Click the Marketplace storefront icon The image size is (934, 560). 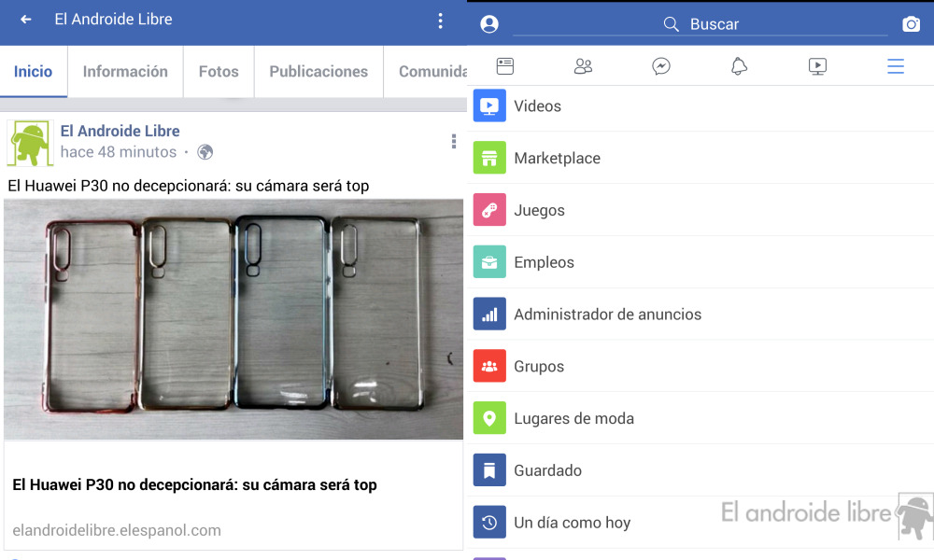tap(489, 158)
